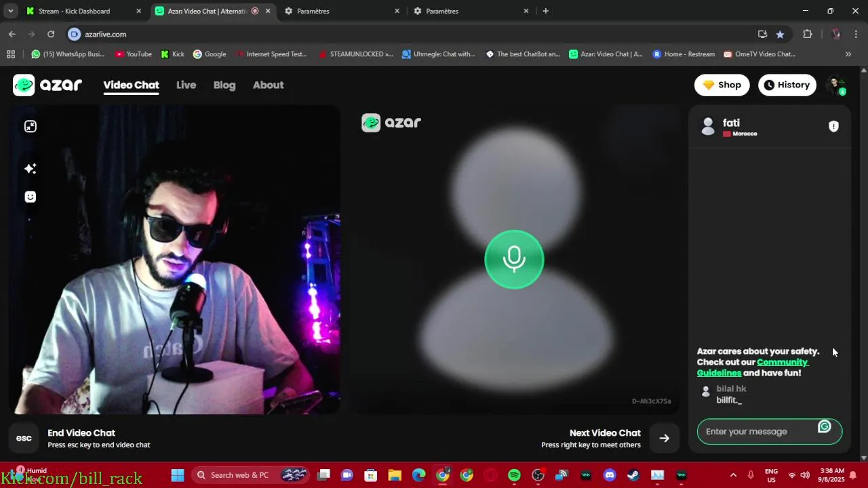Open the chat History
The image size is (868, 488).
[787, 85]
